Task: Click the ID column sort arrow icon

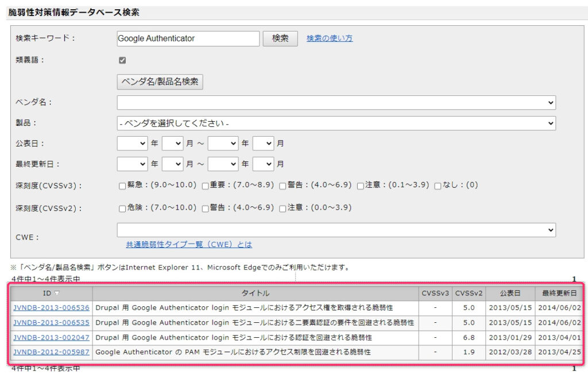Action: click(x=57, y=293)
